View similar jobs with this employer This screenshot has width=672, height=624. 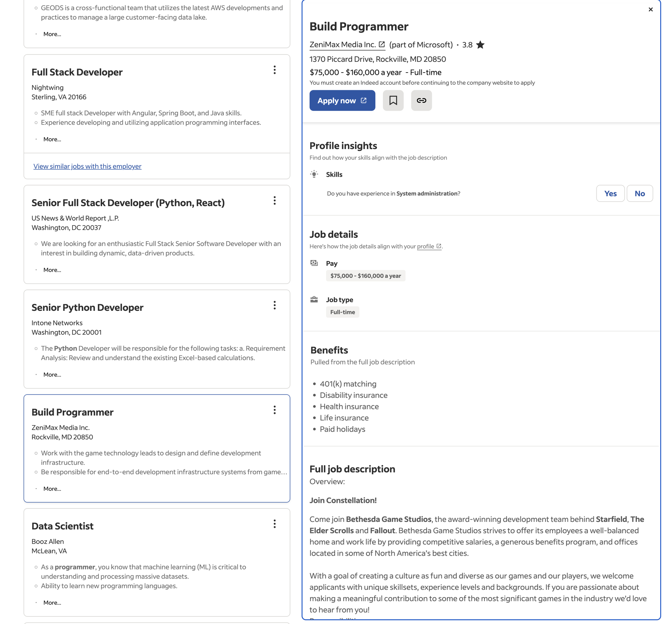tap(87, 166)
